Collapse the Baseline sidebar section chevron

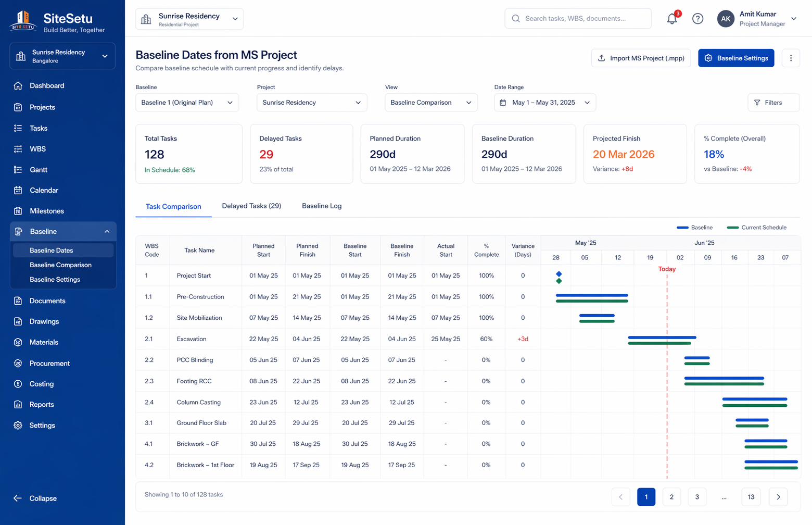[107, 232]
